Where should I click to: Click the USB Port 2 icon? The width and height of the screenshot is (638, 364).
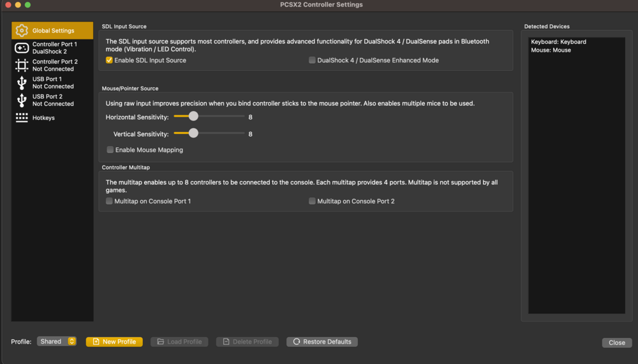22,100
